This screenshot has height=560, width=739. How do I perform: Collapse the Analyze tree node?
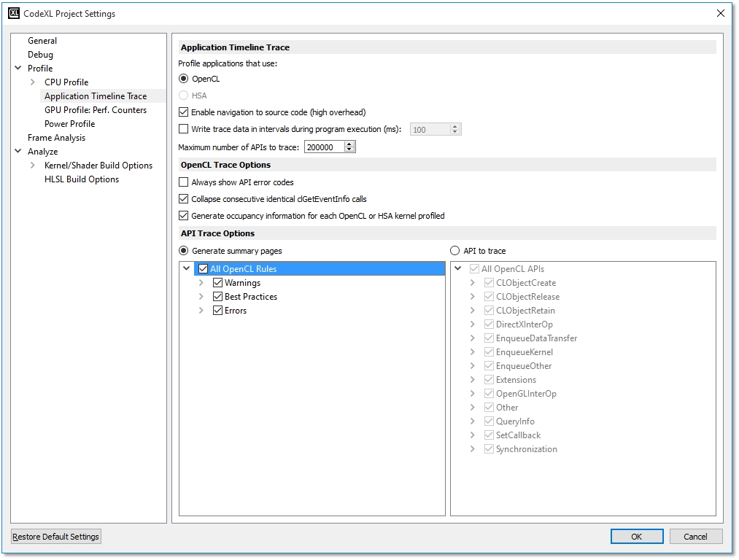[x=18, y=151]
